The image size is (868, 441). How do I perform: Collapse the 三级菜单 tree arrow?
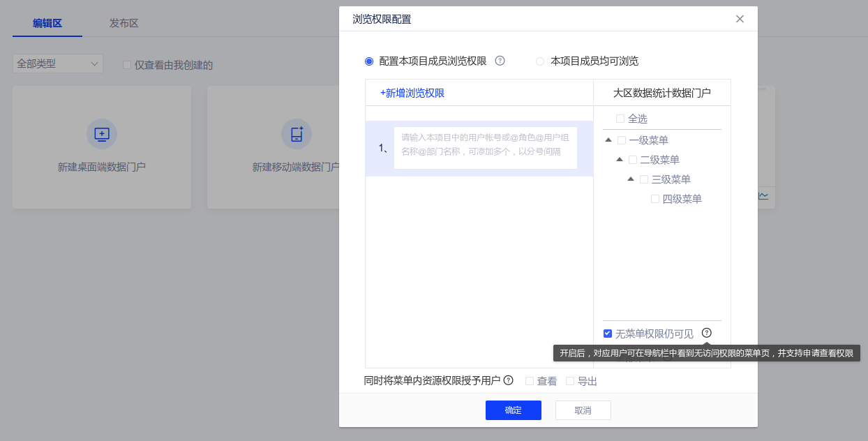631,179
